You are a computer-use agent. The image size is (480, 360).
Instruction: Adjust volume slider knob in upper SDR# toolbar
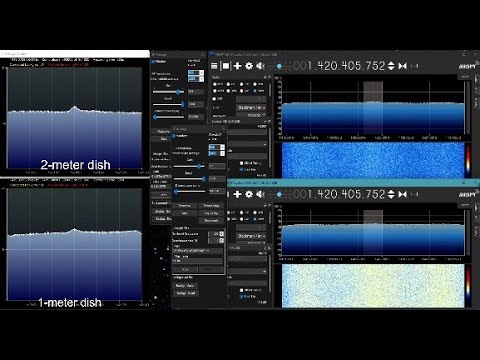(x=279, y=66)
